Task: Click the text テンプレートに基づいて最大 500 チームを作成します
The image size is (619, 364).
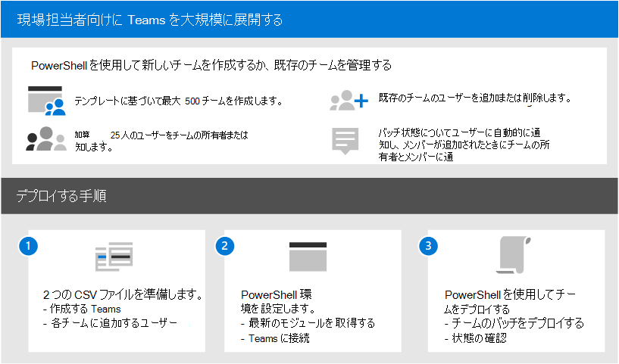Action: click(179, 101)
